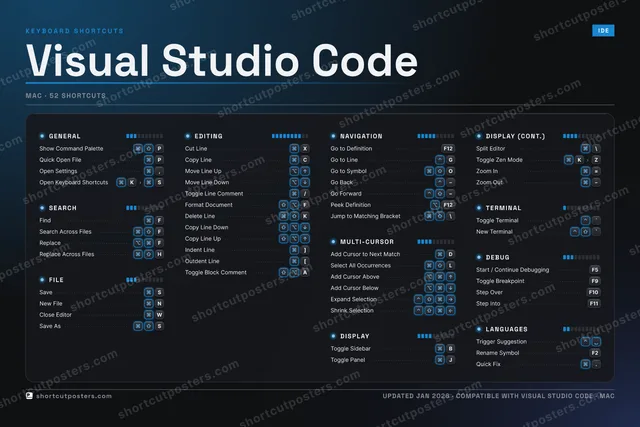The width and height of the screenshot is (640, 427).
Task: Click the 'Format Document' label
Action: pyautogui.click(x=209, y=205)
